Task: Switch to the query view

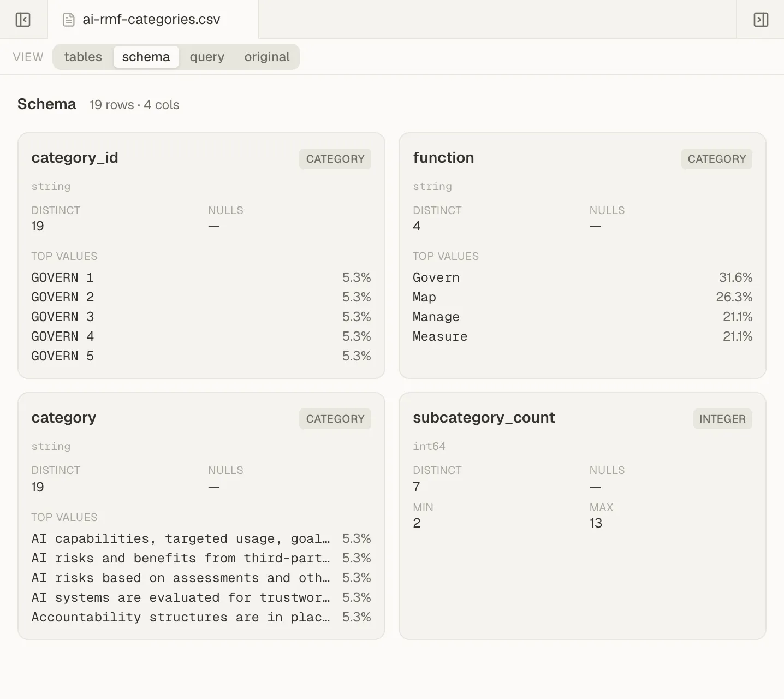Action: 207,57
